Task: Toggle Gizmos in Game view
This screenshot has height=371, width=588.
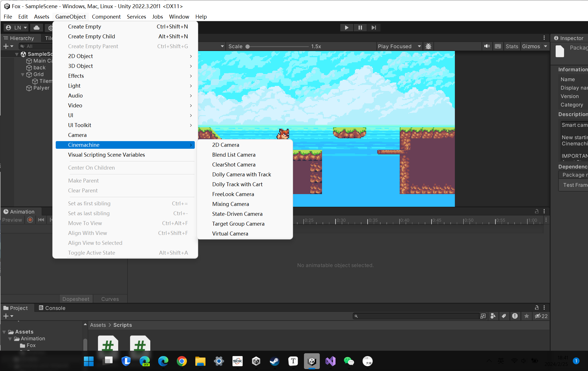Action: (x=531, y=46)
